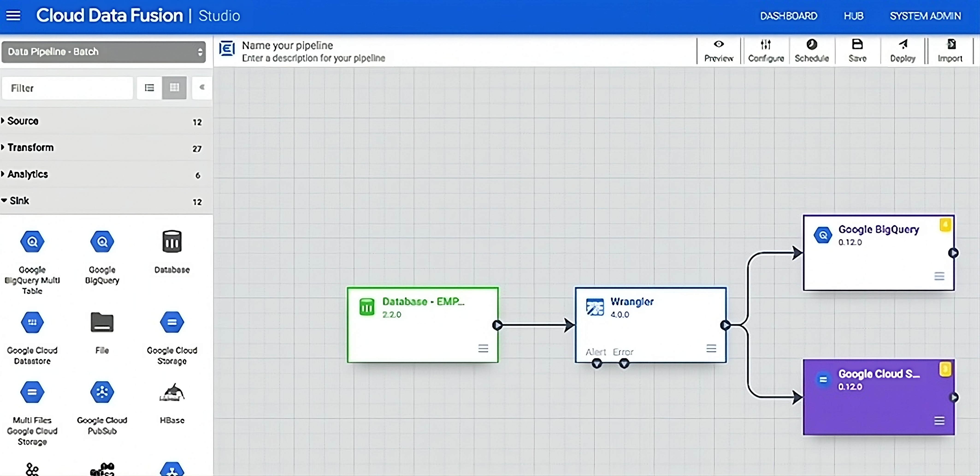The height and width of the screenshot is (476, 980).
Task: Open the Google Cloud Storage node menu
Action: click(x=939, y=421)
